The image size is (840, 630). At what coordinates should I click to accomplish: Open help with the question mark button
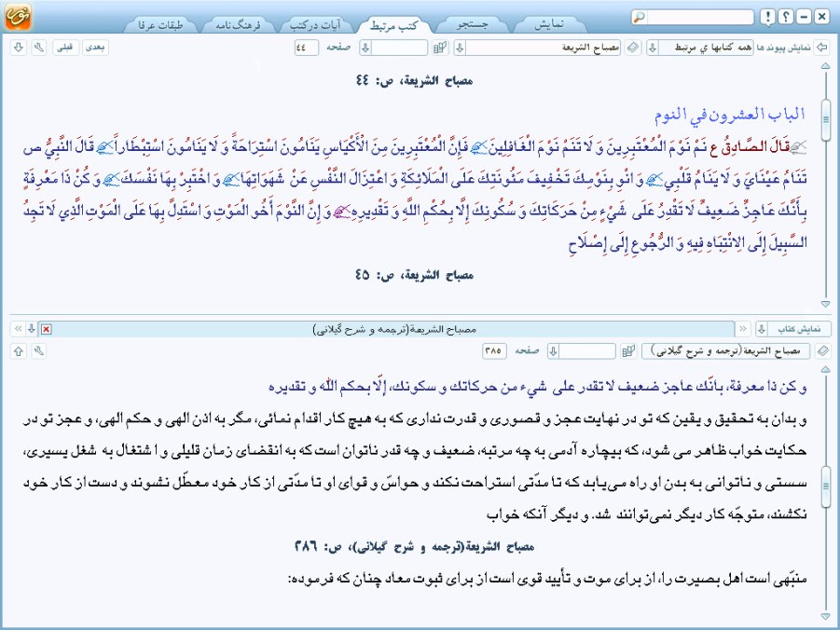click(785, 17)
